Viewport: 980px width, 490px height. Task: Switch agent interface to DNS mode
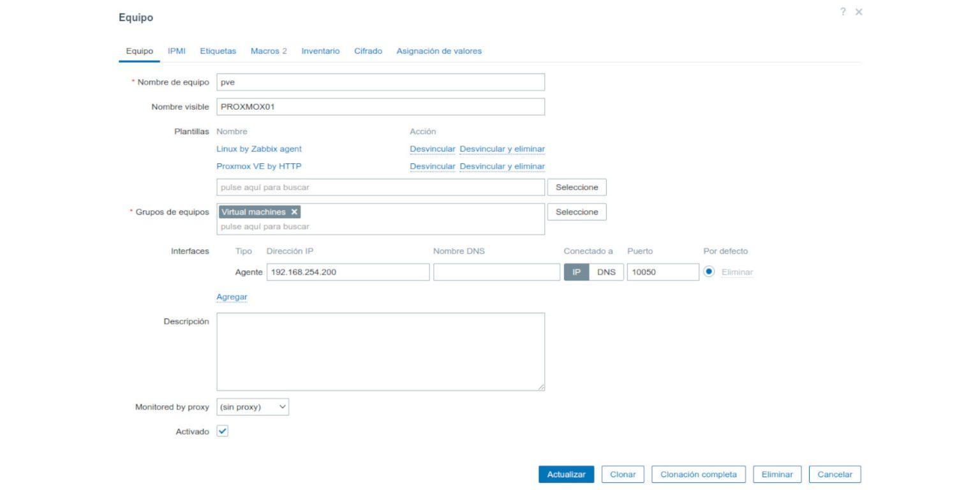[605, 272]
